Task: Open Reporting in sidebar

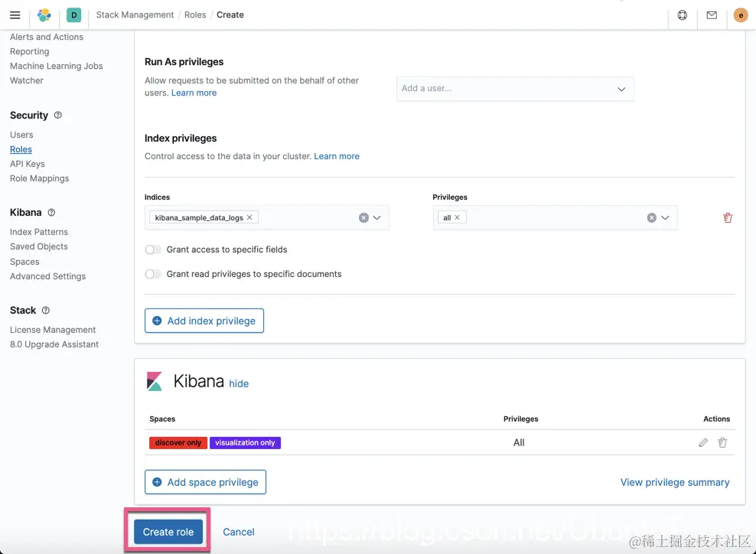Action: 29,51
